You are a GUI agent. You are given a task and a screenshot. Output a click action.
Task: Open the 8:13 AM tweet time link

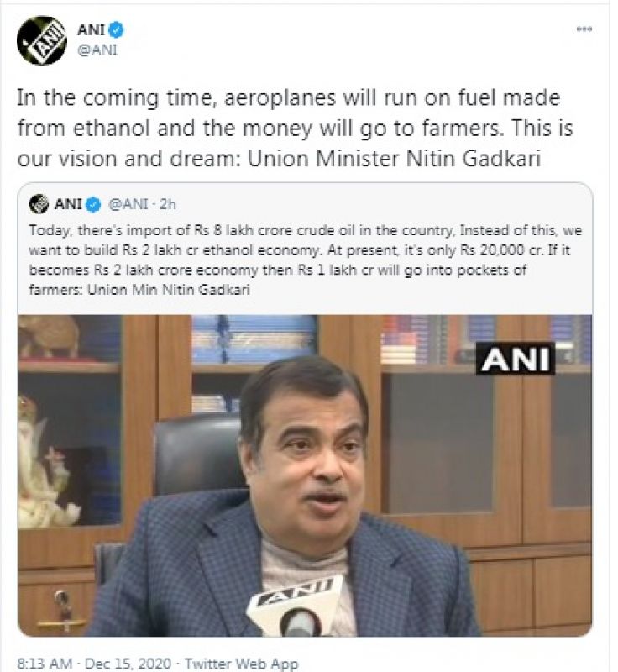tap(45, 664)
